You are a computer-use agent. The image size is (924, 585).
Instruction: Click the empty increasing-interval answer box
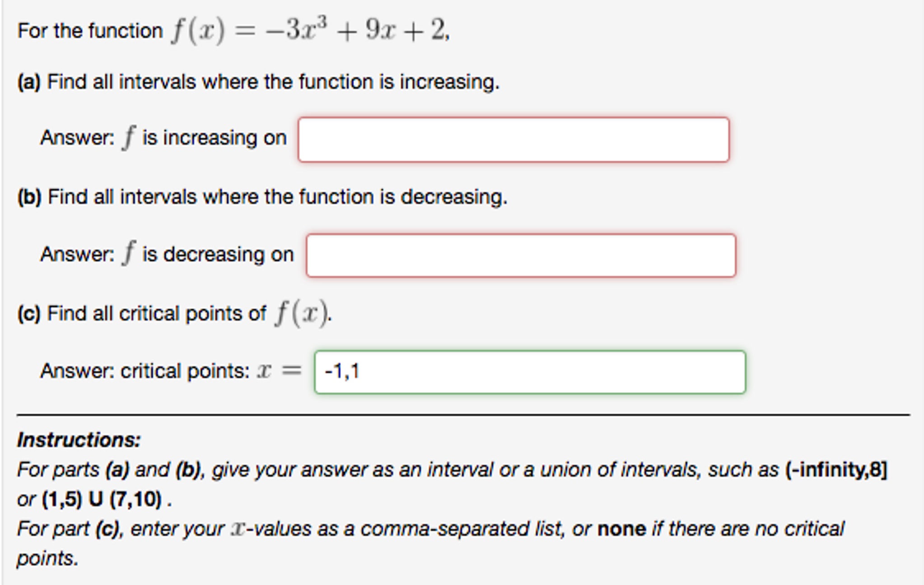tap(513, 139)
